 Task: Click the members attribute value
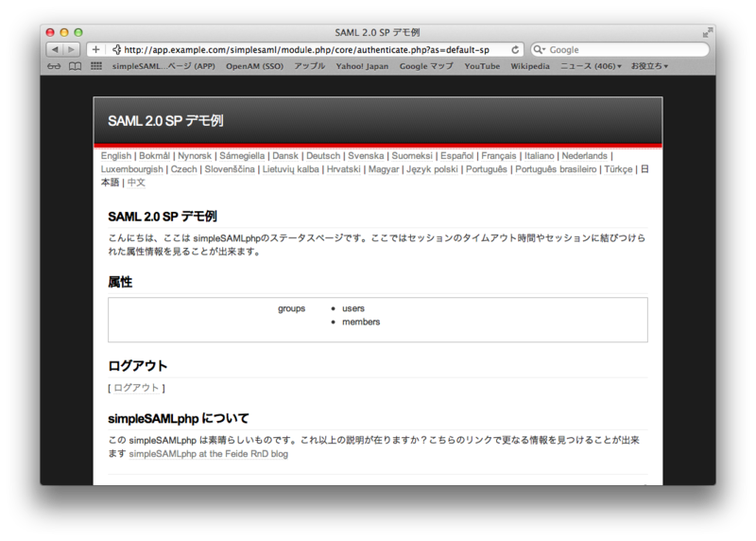tap(361, 322)
